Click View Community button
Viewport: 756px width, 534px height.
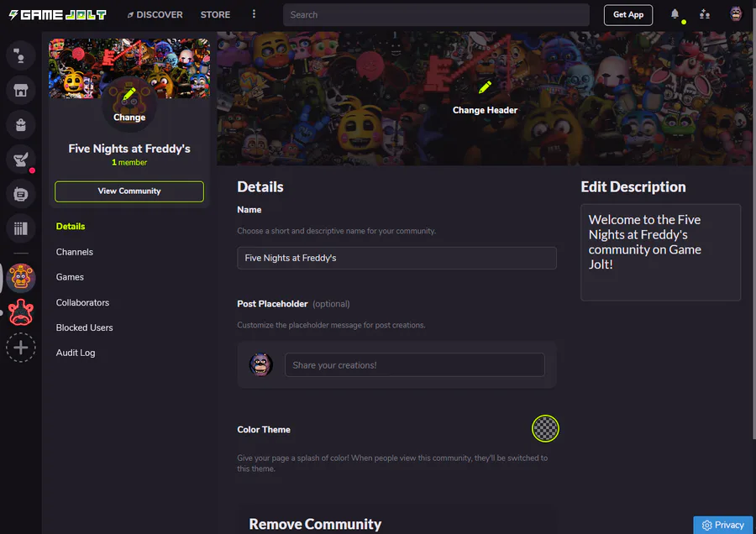(x=129, y=191)
